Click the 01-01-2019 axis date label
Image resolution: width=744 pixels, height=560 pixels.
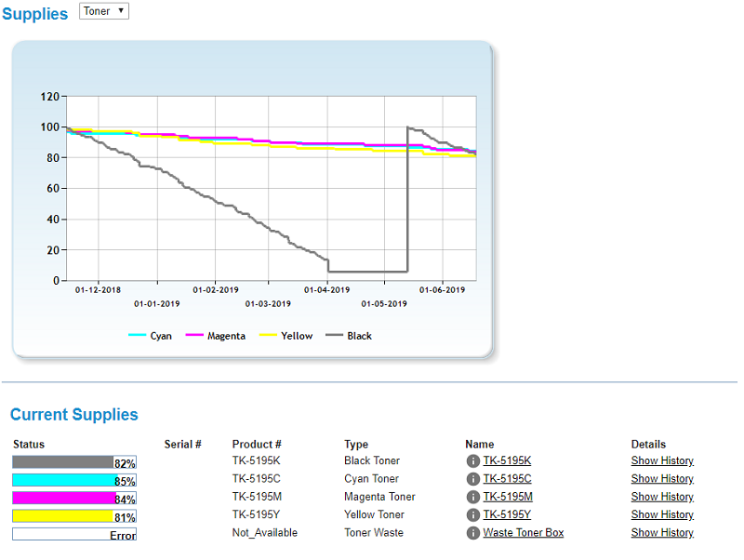(x=157, y=304)
